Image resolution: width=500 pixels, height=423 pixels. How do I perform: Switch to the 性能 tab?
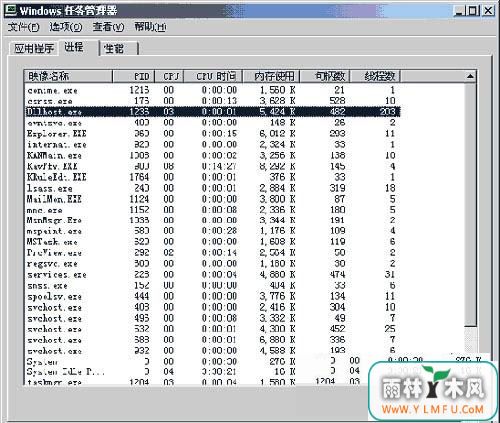coord(118,49)
